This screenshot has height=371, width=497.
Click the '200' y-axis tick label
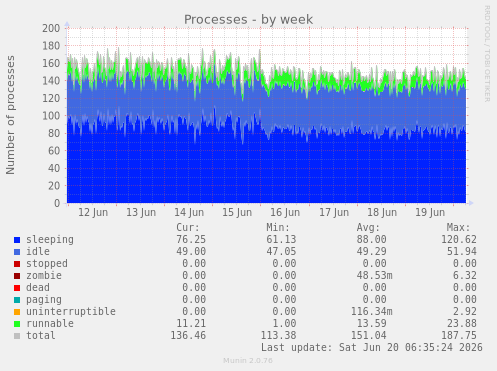(x=51, y=28)
